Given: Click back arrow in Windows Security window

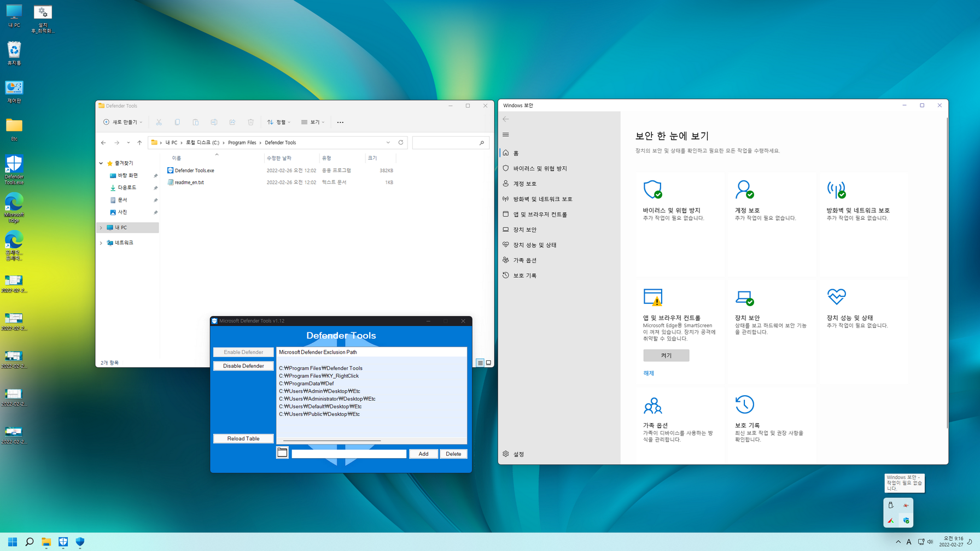Looking at the screenshot, I should (506, 119).
